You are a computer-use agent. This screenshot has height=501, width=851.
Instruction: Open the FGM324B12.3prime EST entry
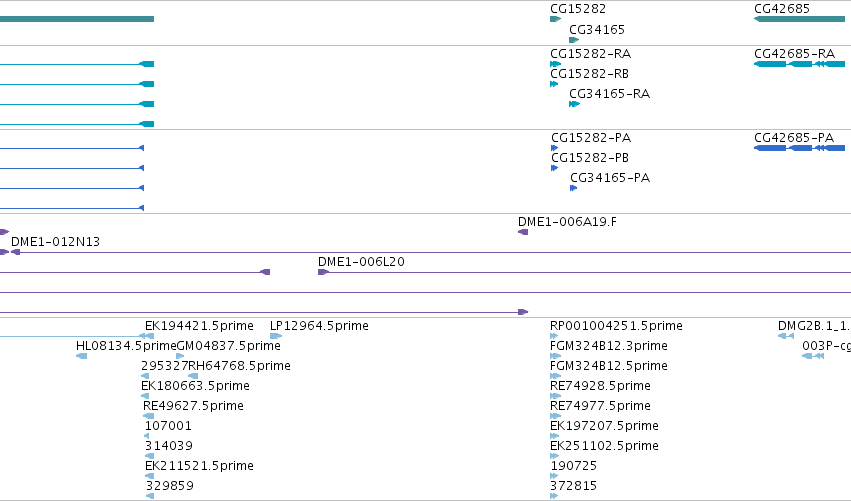[608, 346]
